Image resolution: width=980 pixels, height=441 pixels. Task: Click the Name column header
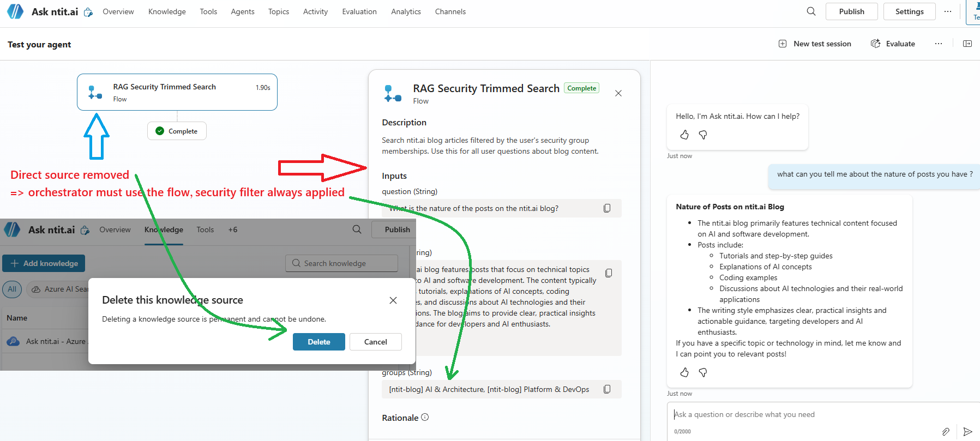17,318
